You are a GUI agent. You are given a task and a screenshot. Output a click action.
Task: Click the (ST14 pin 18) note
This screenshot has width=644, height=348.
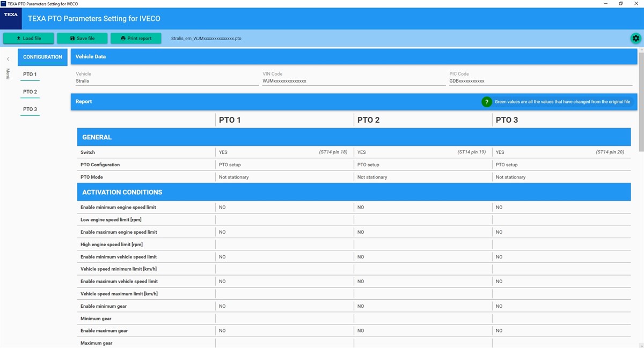333,152
